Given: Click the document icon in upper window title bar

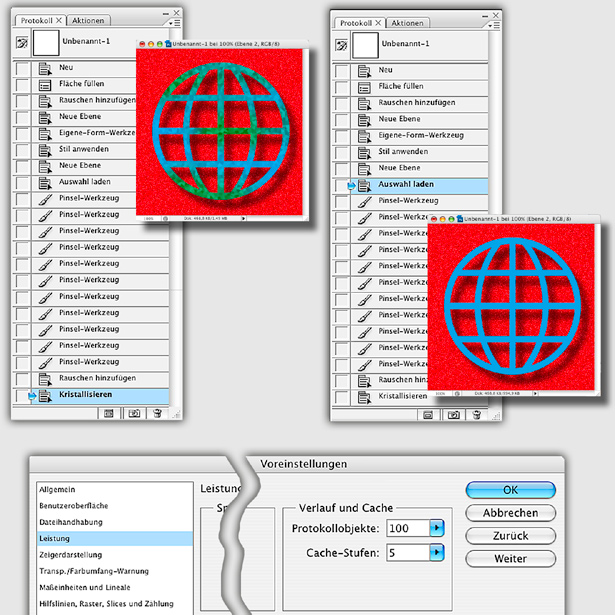Looking at the screenshot, I should 168,44.
